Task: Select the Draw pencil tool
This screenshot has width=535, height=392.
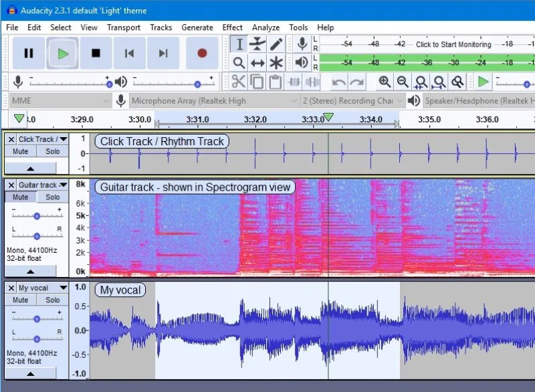Action: pyautogui.click(x=276, y=44)
